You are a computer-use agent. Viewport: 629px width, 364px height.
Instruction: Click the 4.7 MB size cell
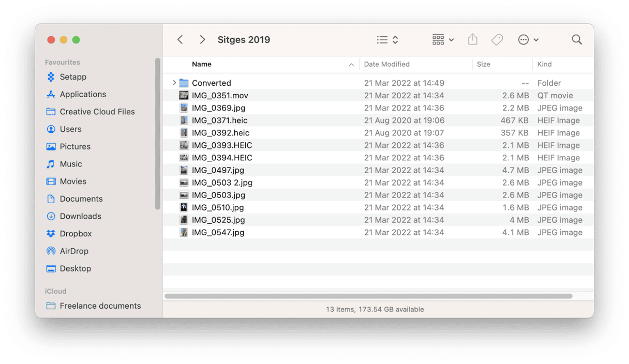coord(516,170)
